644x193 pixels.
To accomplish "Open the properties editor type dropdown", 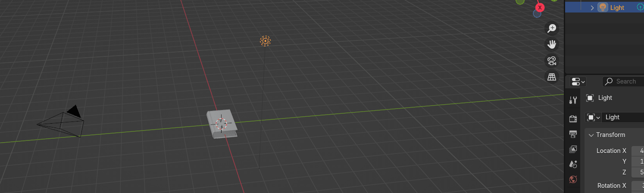I will point(578,81).
